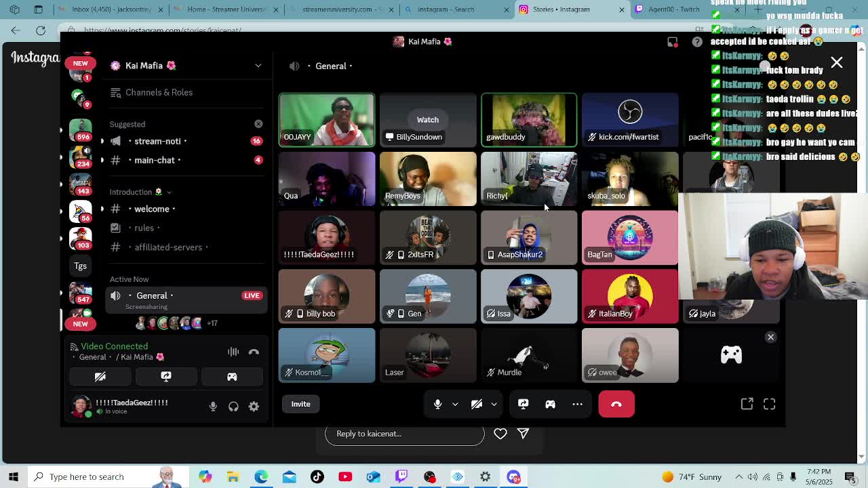Open the game controller activity tile
Viewport: 868px width, 488px height.
pyautogui.click(x=731, y=355)
